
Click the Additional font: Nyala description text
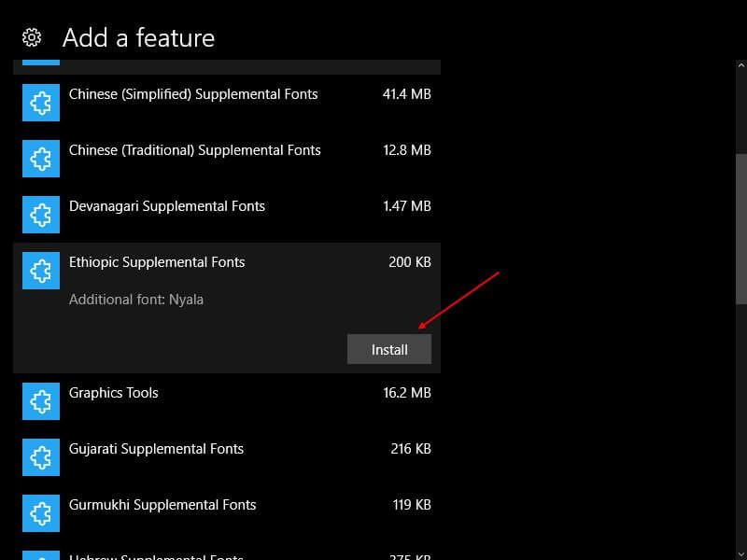click(136, 300)
